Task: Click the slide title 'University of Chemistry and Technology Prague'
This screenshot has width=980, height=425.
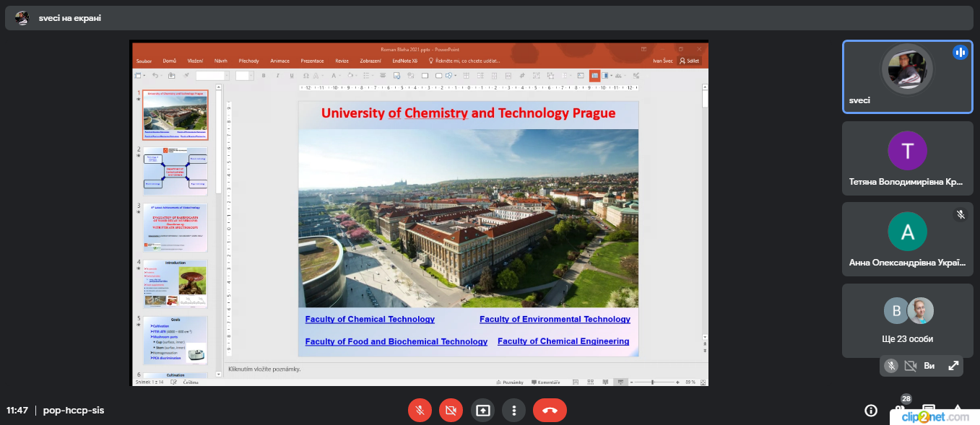Action: (x=468, y=113)
